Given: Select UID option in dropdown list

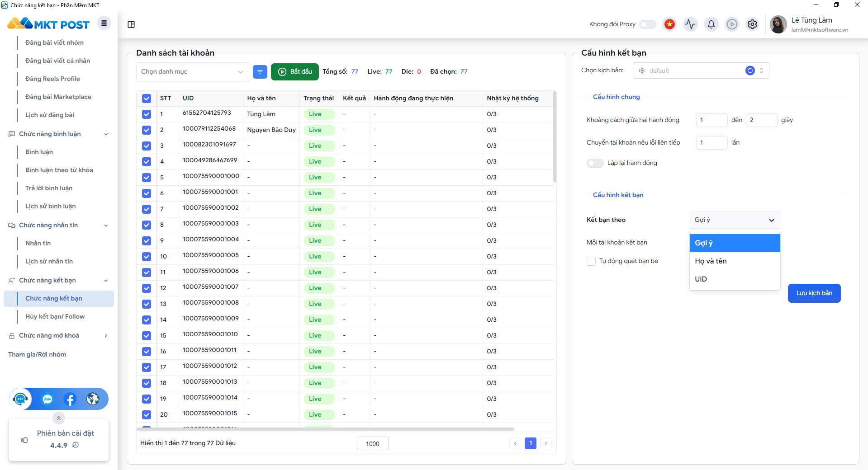Looking at the screenshot, I should coord(735,279).
